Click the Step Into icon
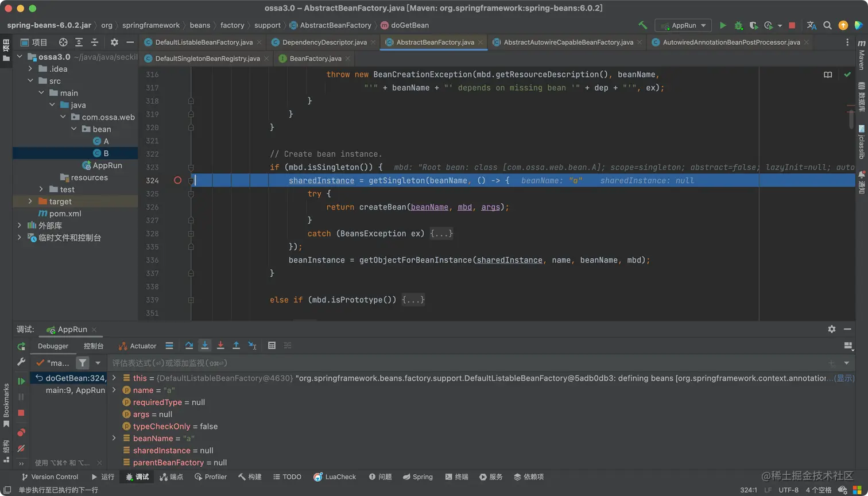Image resolution: width=868 pixels, height=496 pixels. click(204, 346)
